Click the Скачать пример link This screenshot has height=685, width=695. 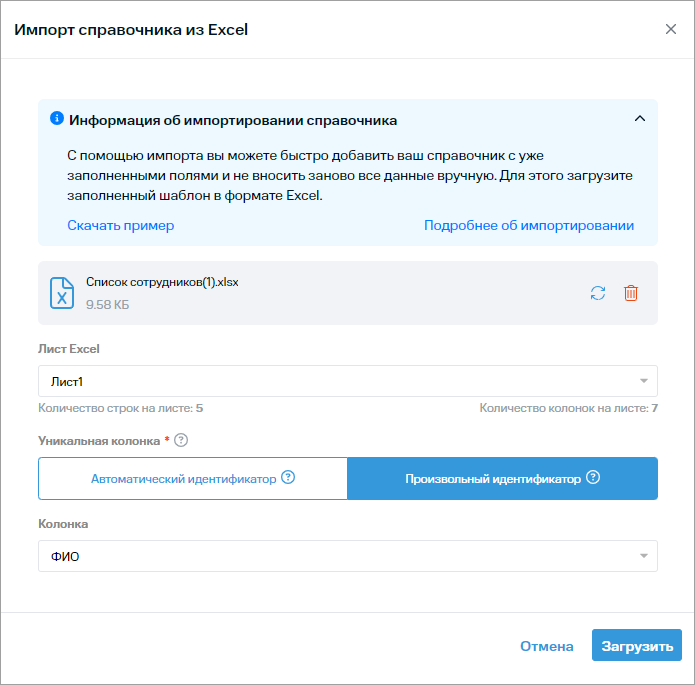(121, 225)
